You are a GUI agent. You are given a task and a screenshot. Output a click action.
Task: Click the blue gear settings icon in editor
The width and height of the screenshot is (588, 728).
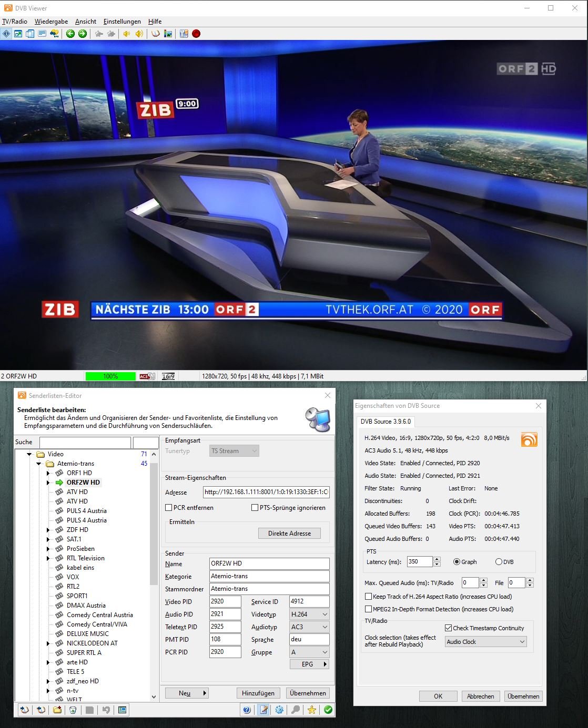pyautogui.click(x=279, y=710)
